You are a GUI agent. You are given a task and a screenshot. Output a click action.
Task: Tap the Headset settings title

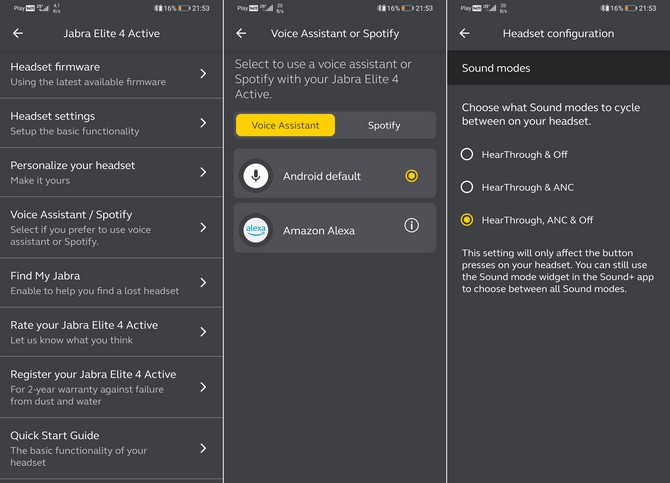[53, 116]
